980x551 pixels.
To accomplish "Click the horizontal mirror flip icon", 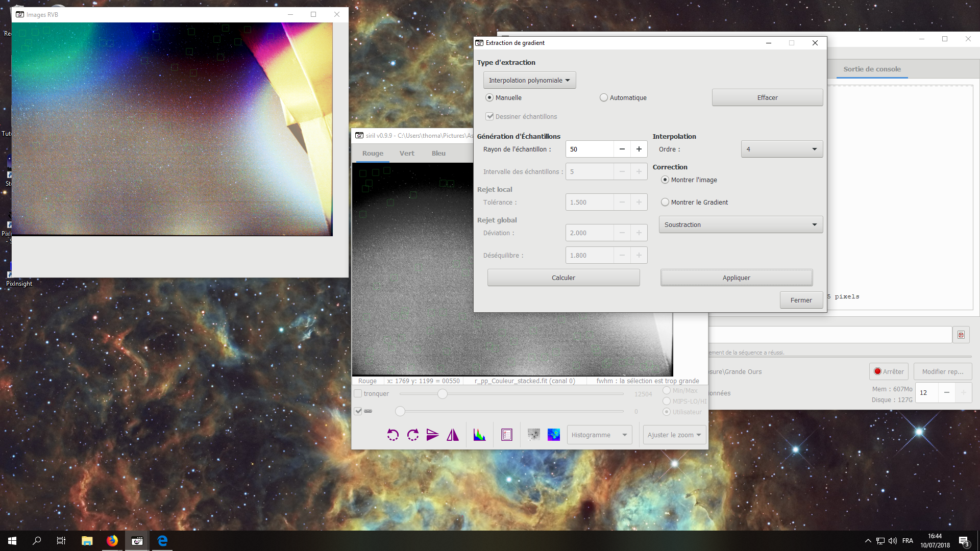I will (453, 435).
